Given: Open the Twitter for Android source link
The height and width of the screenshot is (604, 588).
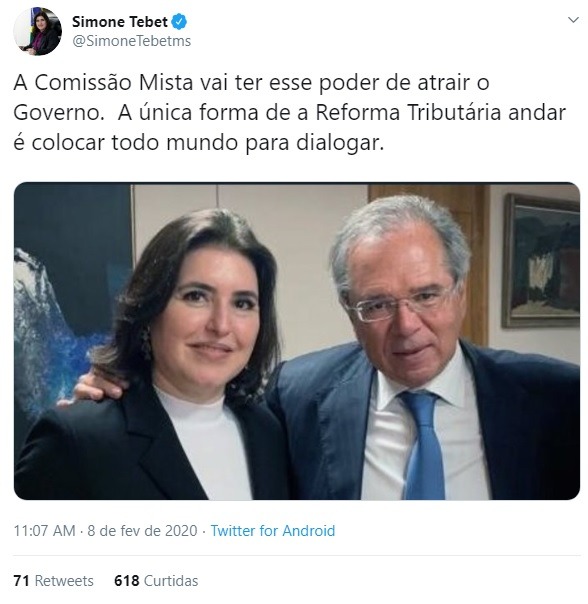Looking at the screenshot, I should coord(273,530).
